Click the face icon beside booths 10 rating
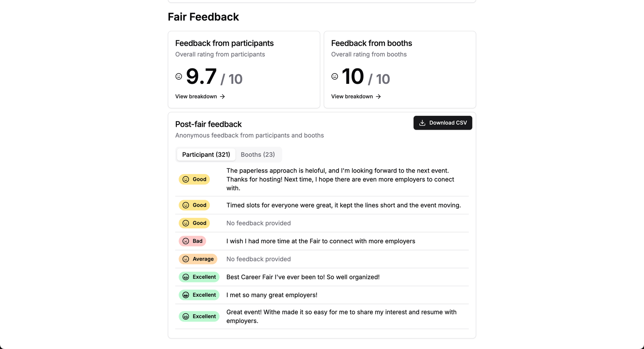This screenshot has height=349, width=644. click(x=335, y=76)
